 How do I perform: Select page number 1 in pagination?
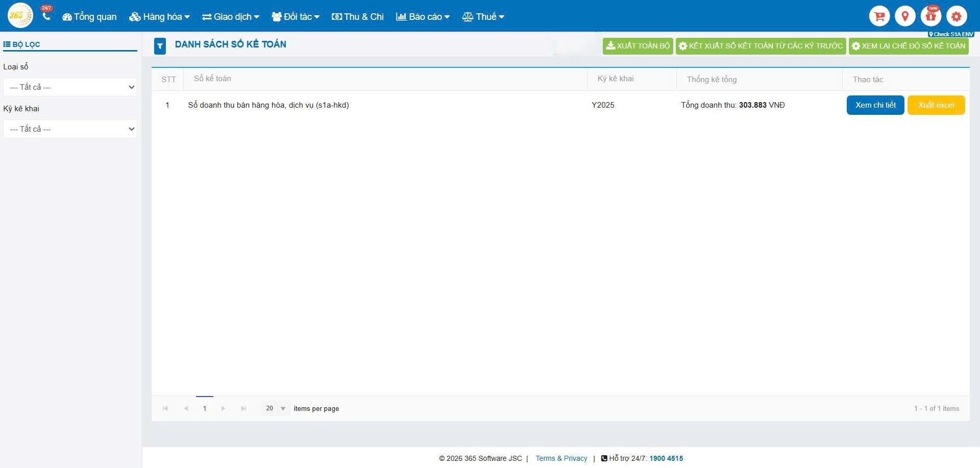pyautogui.click(x=205, y=408)
